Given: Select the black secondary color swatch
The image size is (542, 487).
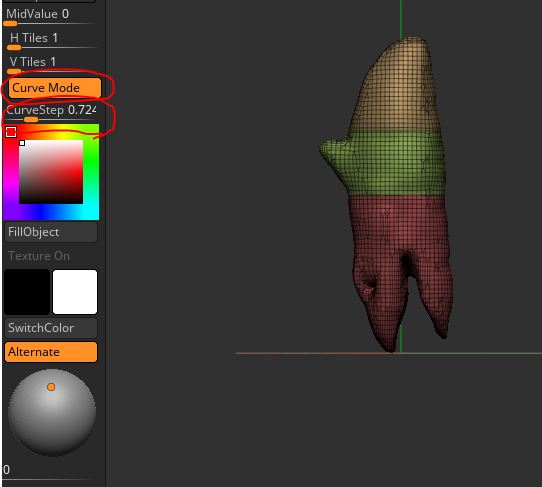Looking at the screenshot, I should coord(27,292).
